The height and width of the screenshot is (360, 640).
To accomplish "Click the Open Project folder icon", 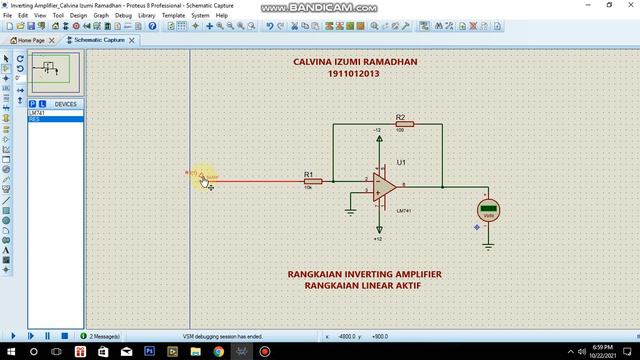I will click(x=20, y=26).
